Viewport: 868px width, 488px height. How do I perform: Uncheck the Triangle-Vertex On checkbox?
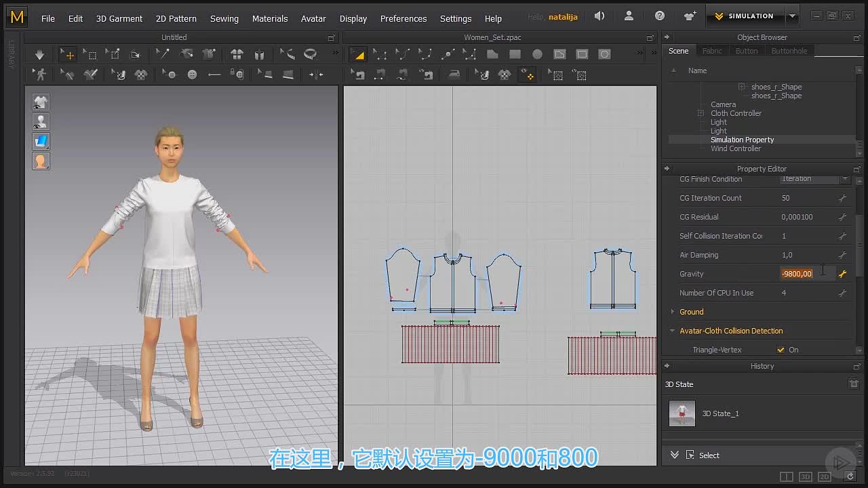click(x=781, y=350)
